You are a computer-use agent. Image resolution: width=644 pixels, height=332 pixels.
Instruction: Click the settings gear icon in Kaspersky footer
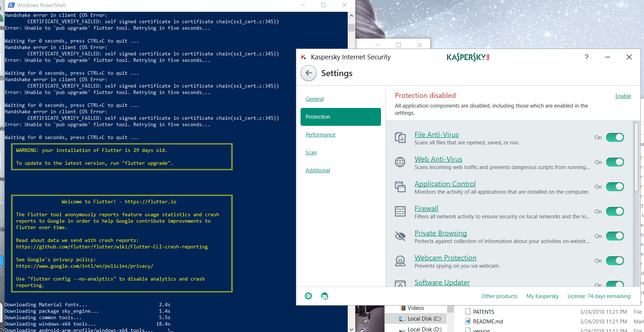308,296
